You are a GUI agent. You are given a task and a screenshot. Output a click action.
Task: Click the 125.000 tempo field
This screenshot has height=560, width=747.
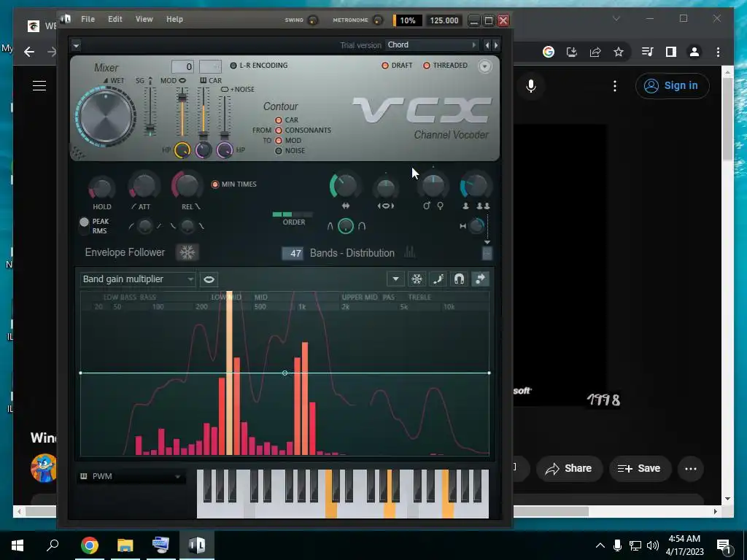[x=444, y=20]
